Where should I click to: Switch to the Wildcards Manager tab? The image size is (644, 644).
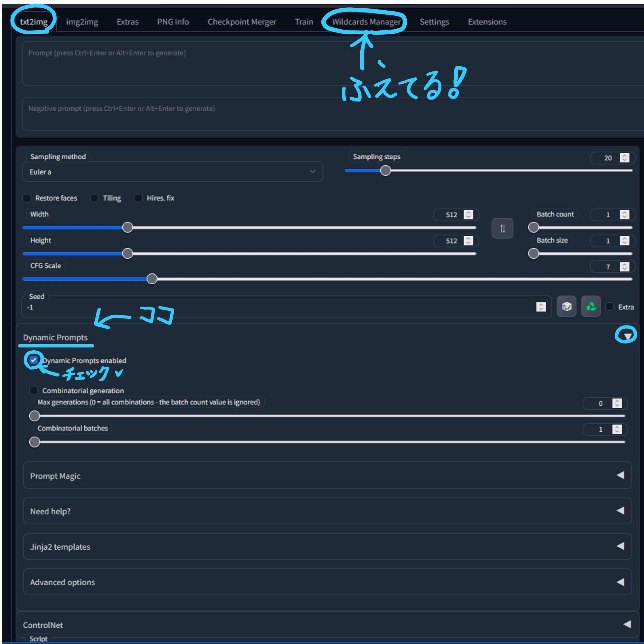[x=366, y=22]
